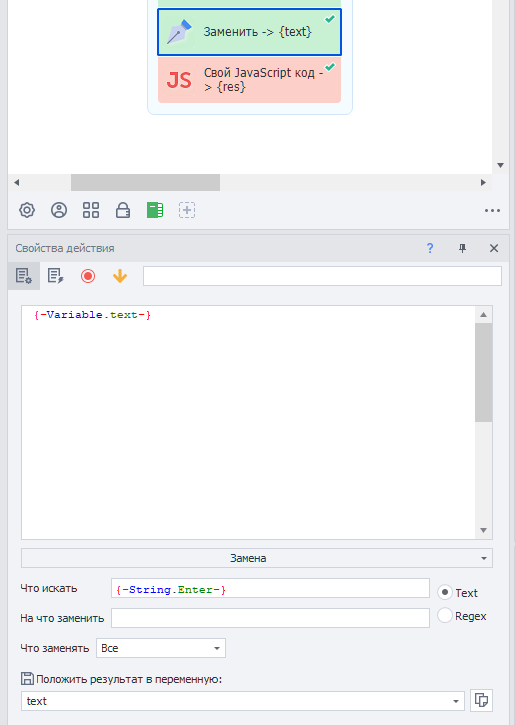
Task: Click the red record icon
Action: [88, 276]
